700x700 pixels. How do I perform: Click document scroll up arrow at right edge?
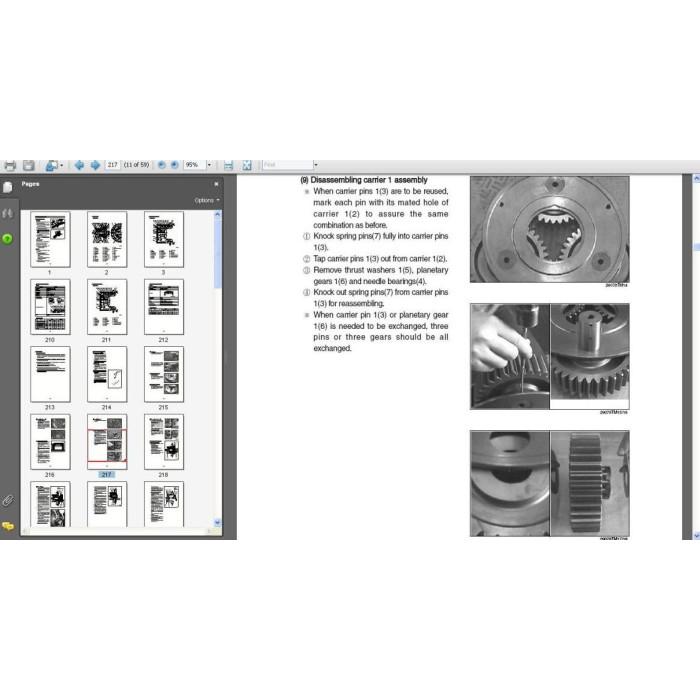click(696, 179)
